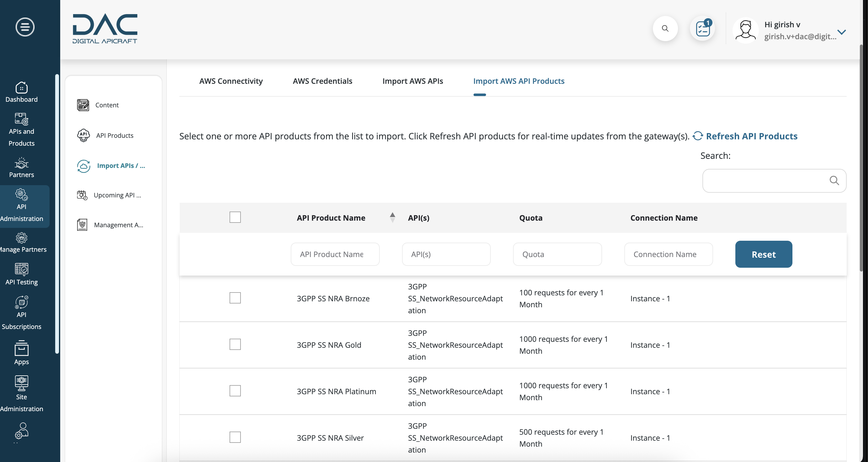The image size is (868, 462).
Task: Click the user settings icon at sidebar bottom
Action: (x=22, y=431)
